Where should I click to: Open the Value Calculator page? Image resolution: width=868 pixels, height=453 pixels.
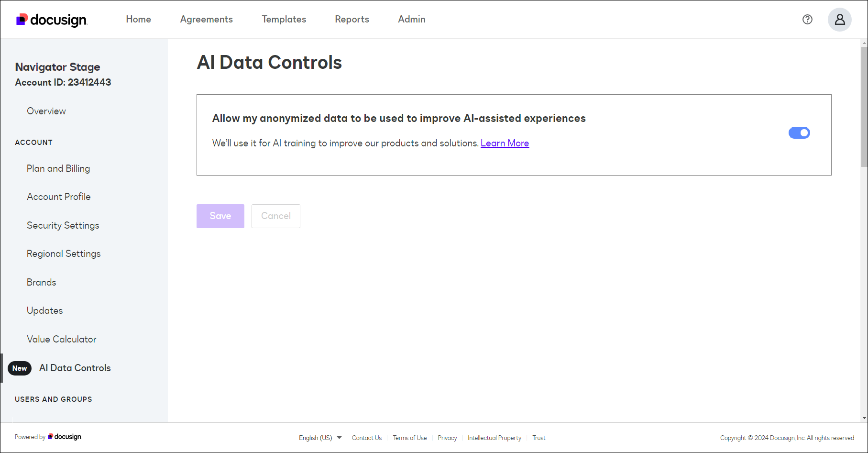point(61,339)
